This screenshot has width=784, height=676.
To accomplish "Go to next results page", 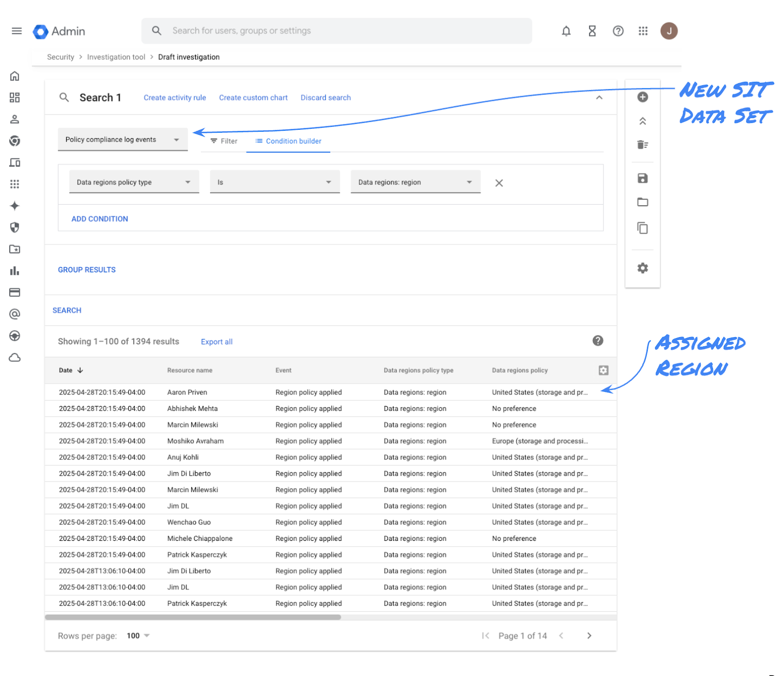I will click(589, 636).
